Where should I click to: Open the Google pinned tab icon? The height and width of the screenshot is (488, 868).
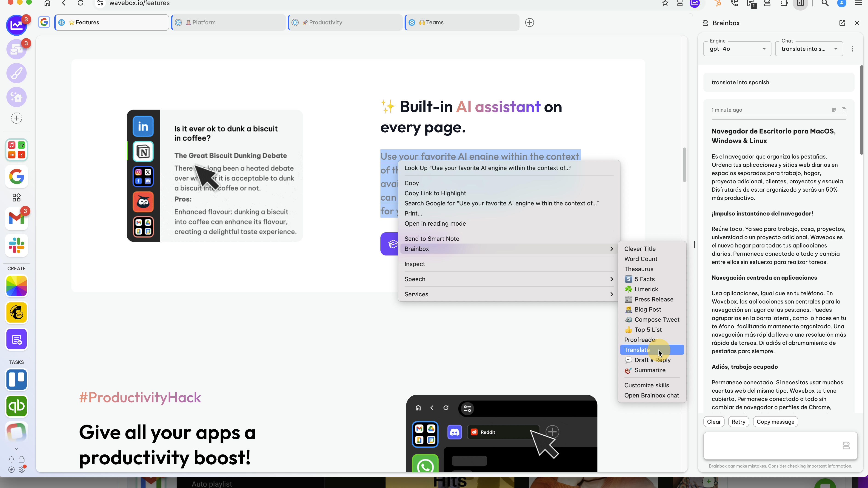44,23
